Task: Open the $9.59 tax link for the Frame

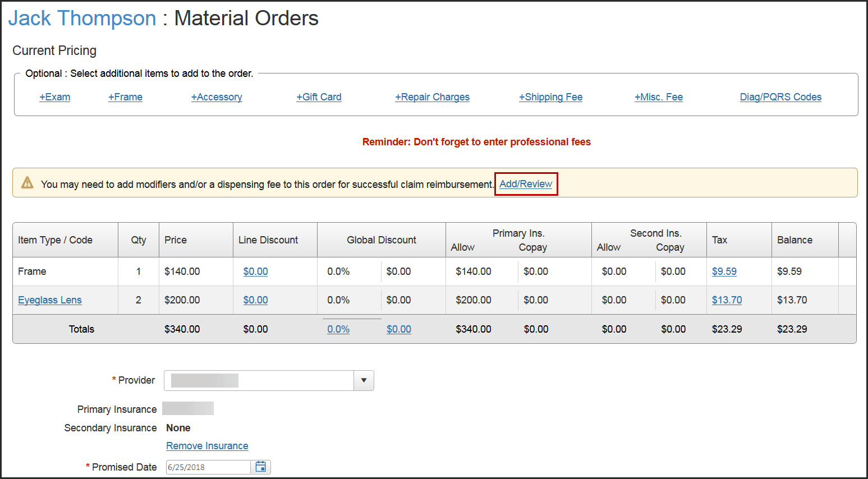Action: point(724,271)
